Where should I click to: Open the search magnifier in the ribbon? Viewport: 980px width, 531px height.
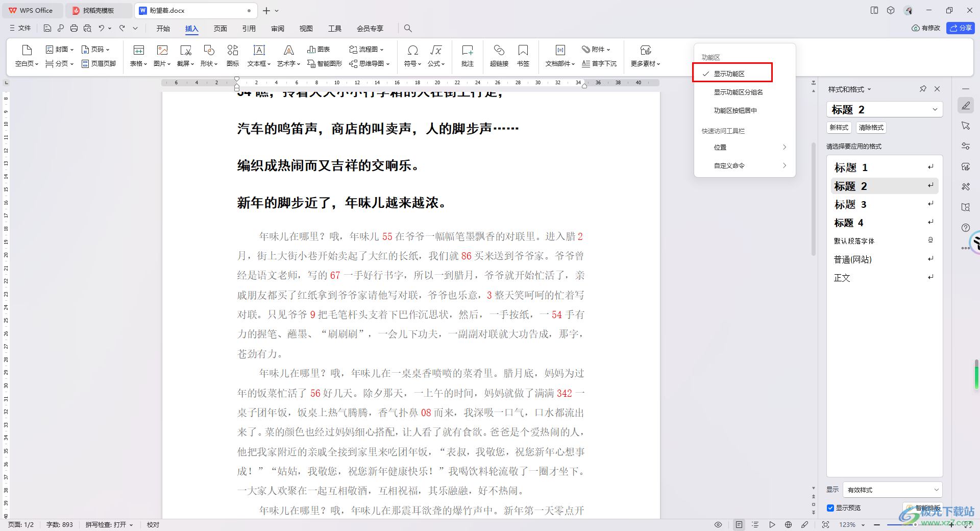pos(408,28)
